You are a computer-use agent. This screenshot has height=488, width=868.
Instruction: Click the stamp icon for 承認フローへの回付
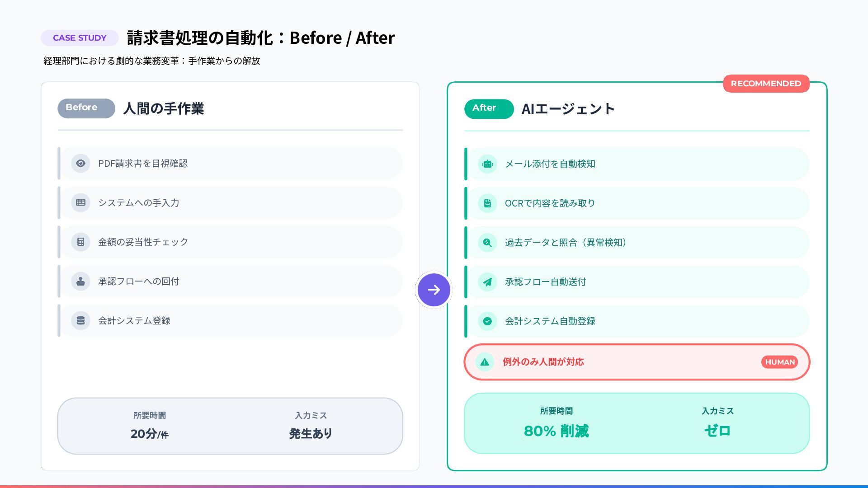(80, 282)
